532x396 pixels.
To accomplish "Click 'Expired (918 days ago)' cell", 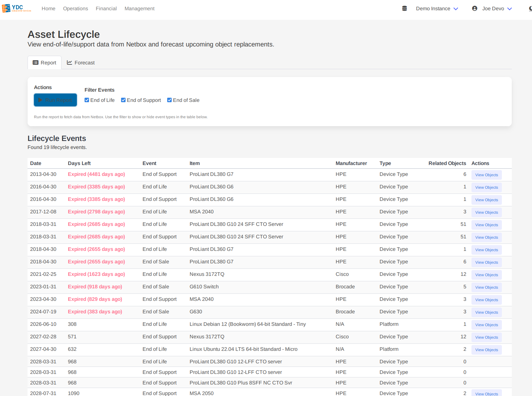I will [x=95, y=287].
